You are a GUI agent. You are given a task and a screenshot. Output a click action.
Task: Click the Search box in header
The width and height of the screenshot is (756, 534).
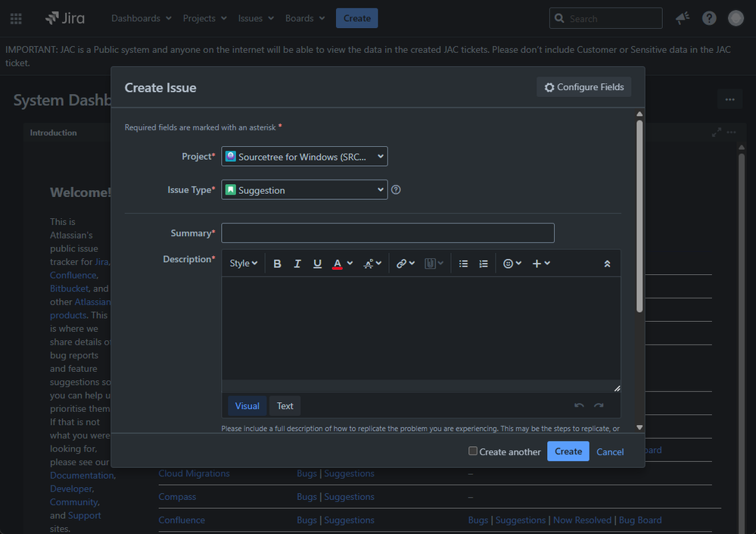coord(605,18)
